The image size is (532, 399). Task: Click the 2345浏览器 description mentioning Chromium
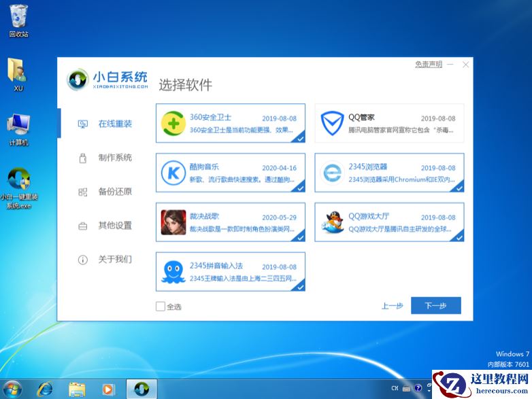[401, 179]
